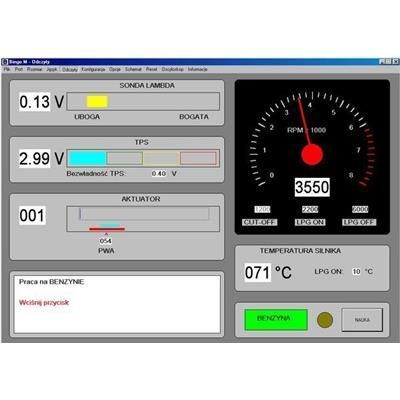
Task: Click the red tachometer needle hub
Action: (x=312, y=155)
